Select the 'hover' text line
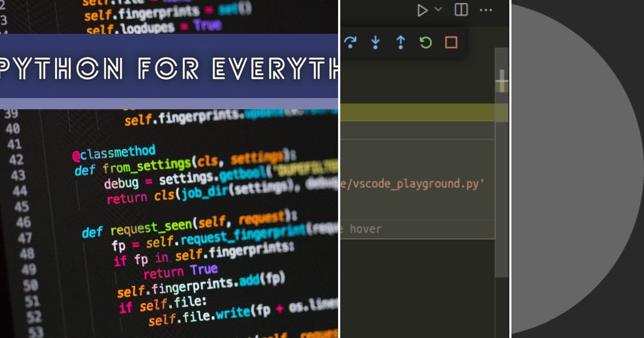This screenshot has height=338, width=644. [x=368, y=229]
